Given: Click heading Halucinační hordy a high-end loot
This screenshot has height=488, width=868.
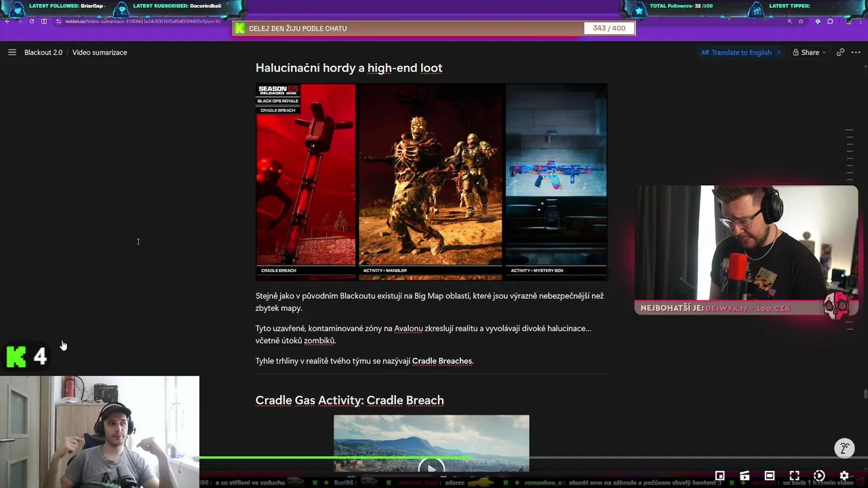Looking at the screenshot, I should pyautogui.click(x=349, y=68).
